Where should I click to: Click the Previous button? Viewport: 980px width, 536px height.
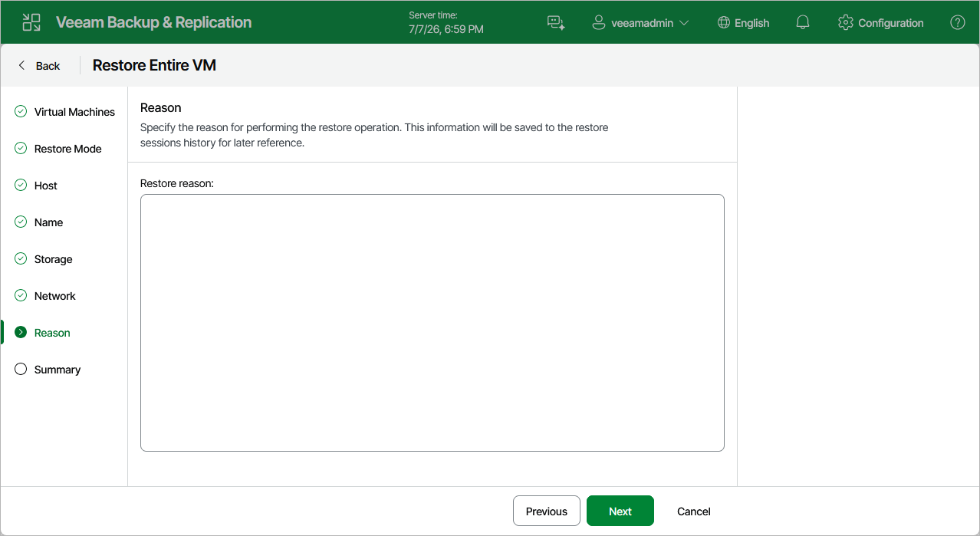point(547,511)
